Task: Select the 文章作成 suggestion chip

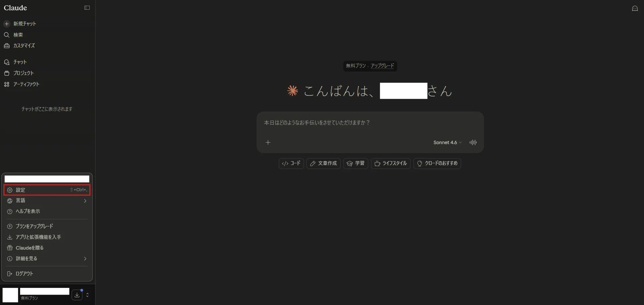Action: 324,164
